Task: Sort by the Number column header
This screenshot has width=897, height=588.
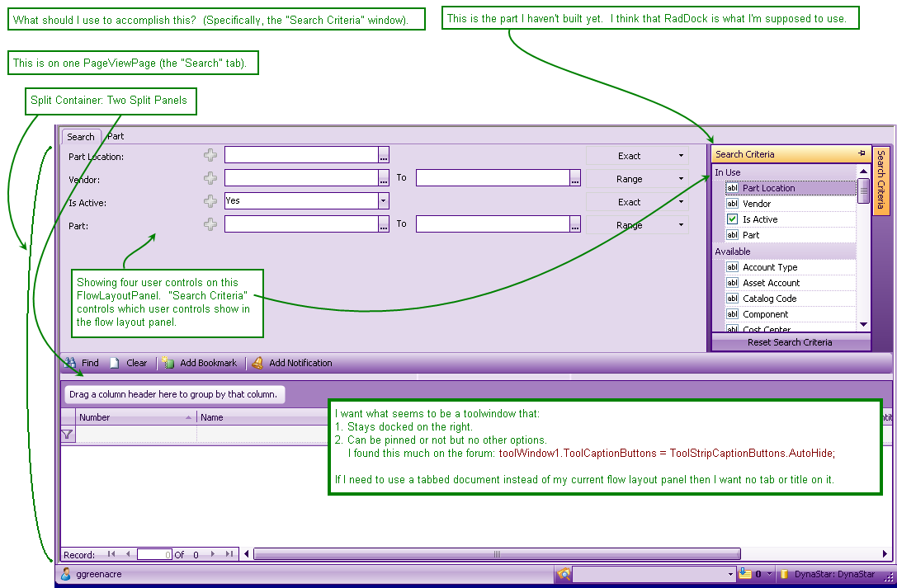Action: click(136, 417)
